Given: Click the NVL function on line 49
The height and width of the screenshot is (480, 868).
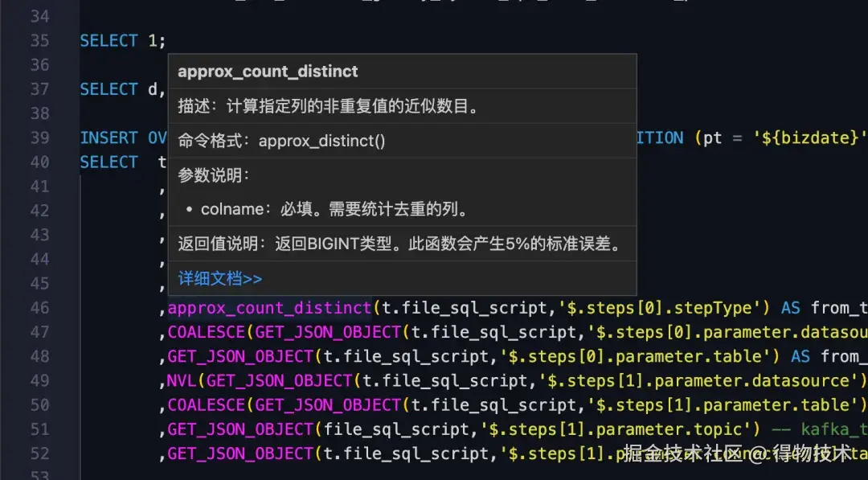Looking at the screenshot, I should click(183, 380).
